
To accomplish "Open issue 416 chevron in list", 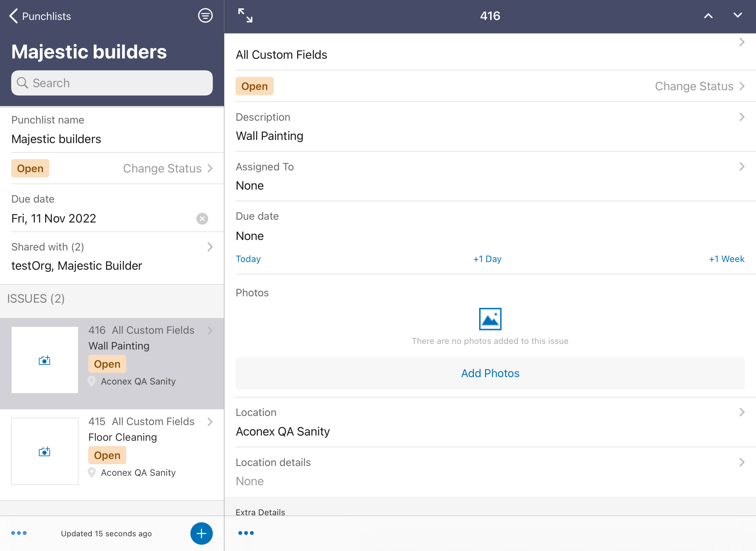I will (x=210, y=331).
